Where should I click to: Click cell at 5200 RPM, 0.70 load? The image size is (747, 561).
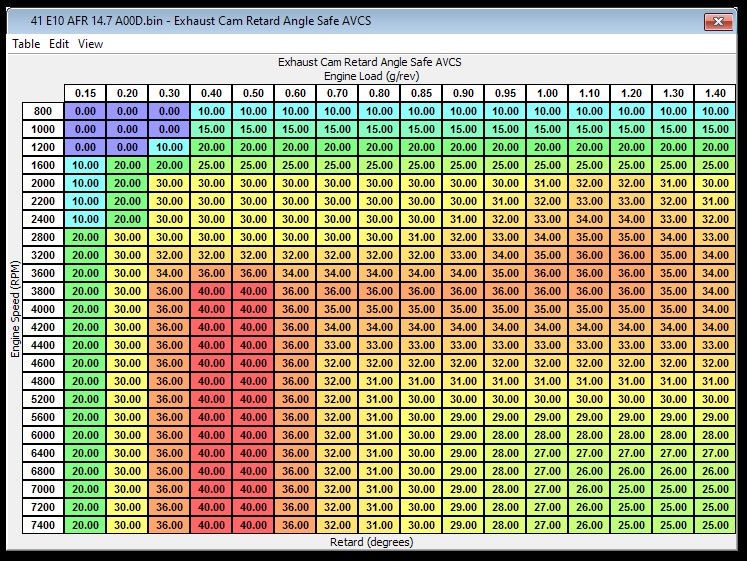337,399
